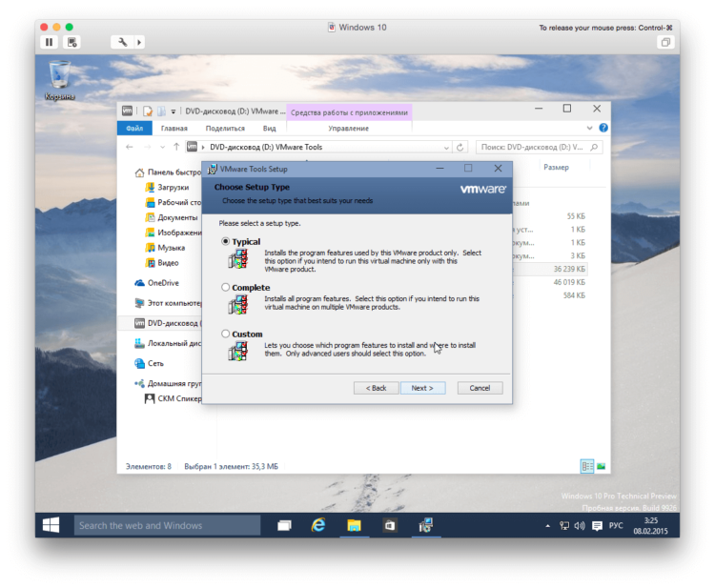715x588 pixels.
Task: Select the Custom radio button
Action: coord(225,334)
